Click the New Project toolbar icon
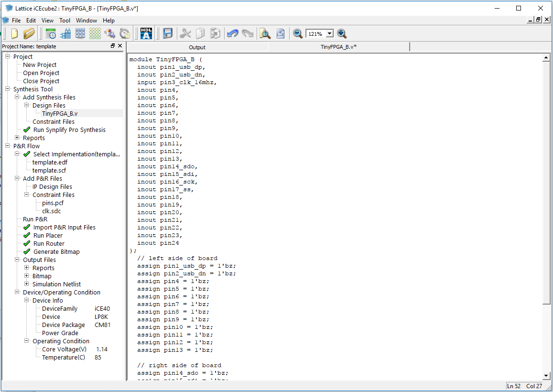This screenshot has width=553, height=392. tap(14, 33)
